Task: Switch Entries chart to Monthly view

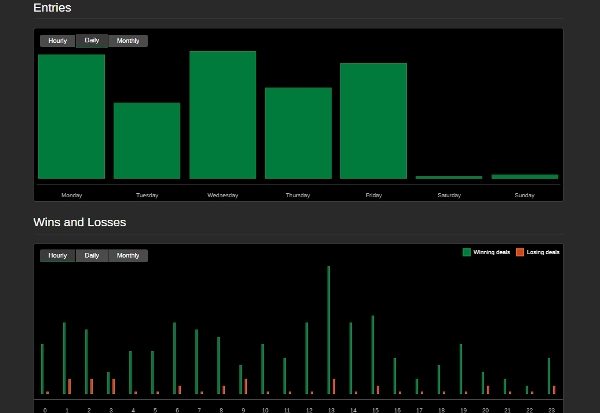Action: click(128, 41)
